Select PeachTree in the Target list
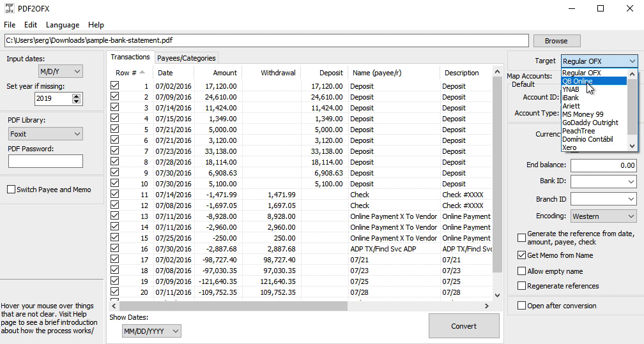This screenshot has width=644, height=344. tap(594, 131)
